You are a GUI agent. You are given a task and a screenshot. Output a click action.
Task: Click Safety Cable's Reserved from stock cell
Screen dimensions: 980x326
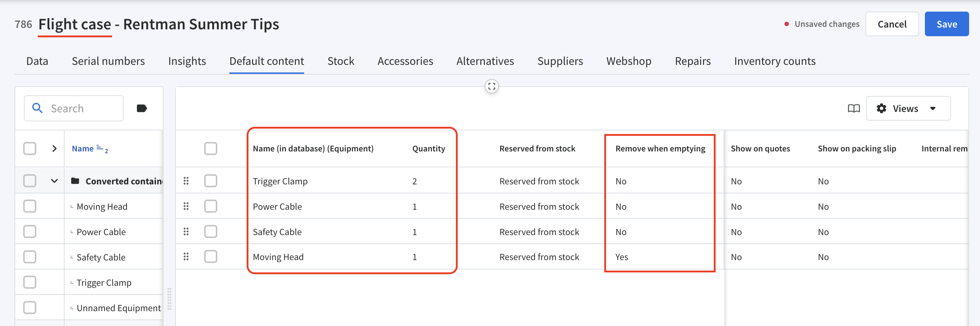click(x=539, y=232)
